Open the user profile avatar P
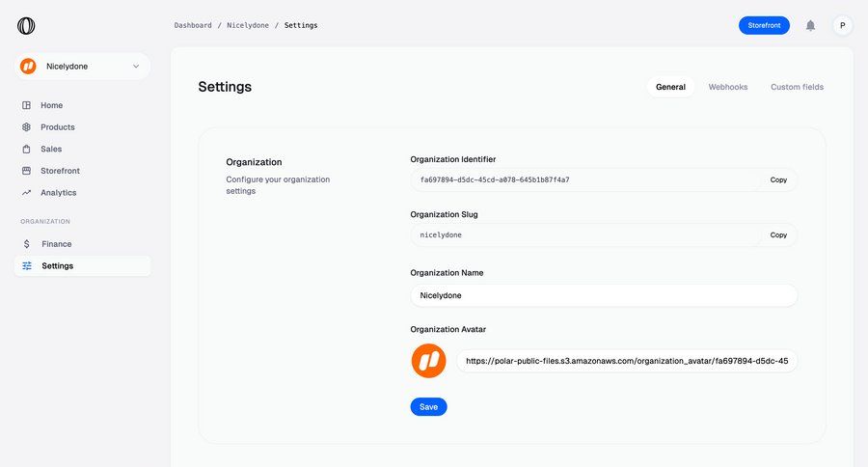 point(842,25)
